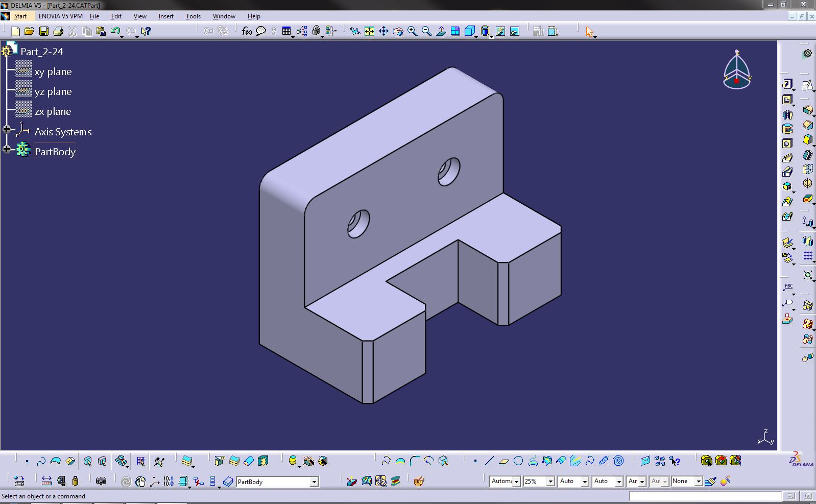Screen dimensions: 816x504
Task: Select the xy plane in the tree
Action: click(x=53, y=72)
